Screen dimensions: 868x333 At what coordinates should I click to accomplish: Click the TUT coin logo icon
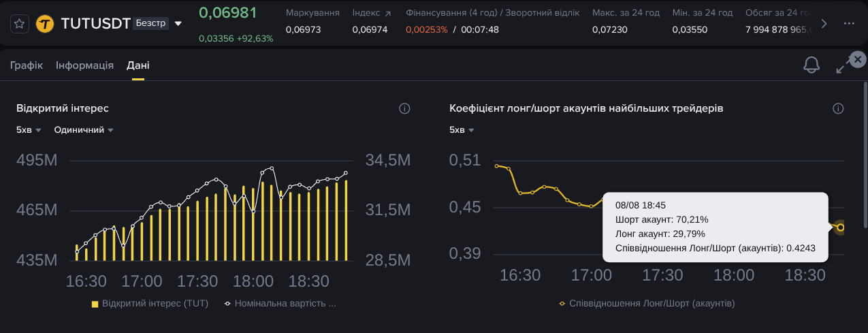pos(46,24)
